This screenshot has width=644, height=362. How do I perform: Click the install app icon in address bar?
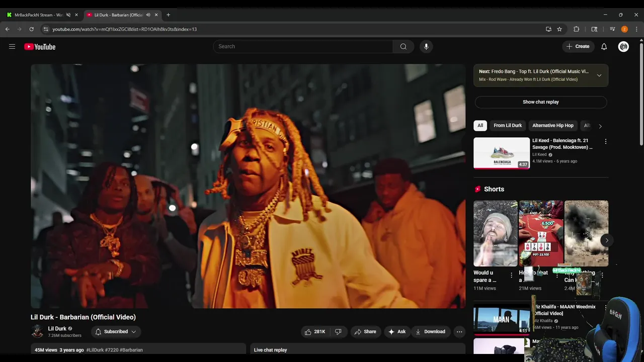click(x=548, y=29)
